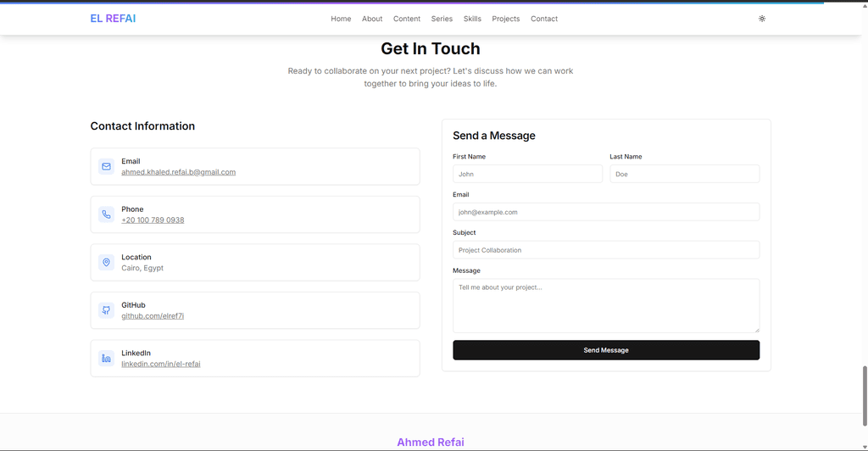The height and width of the screenshot is (451, 868).
Task: Click the Ahmed Refai footer title
Action: tap(430, 443)
